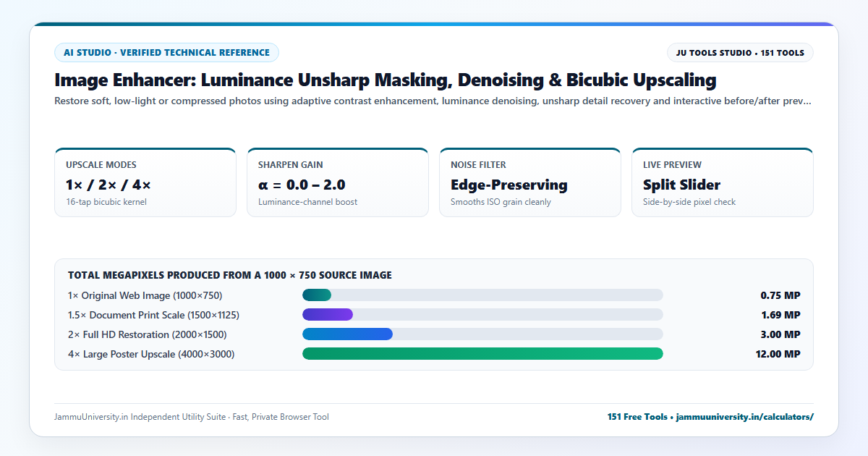Open the Sharpen Gain card
Viewport: 868px width, 456px height.
coord(338,182)
